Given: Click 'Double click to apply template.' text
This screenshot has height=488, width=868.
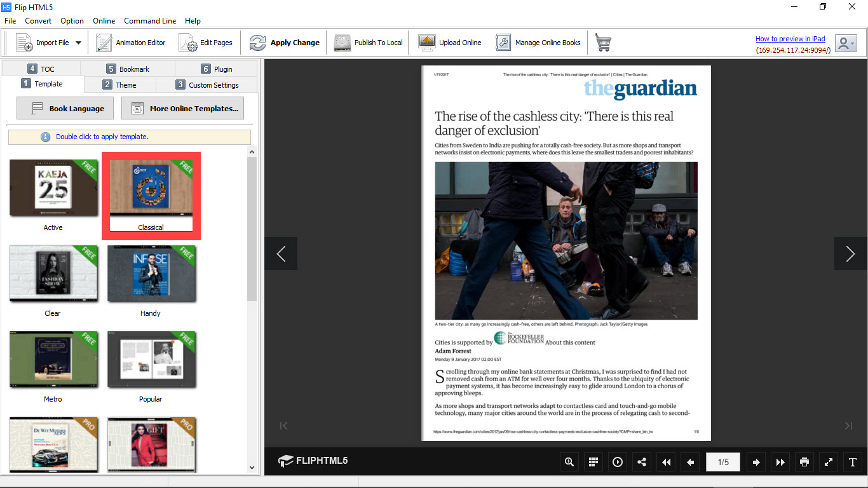Looking at the screenshot, I should 102,137.
